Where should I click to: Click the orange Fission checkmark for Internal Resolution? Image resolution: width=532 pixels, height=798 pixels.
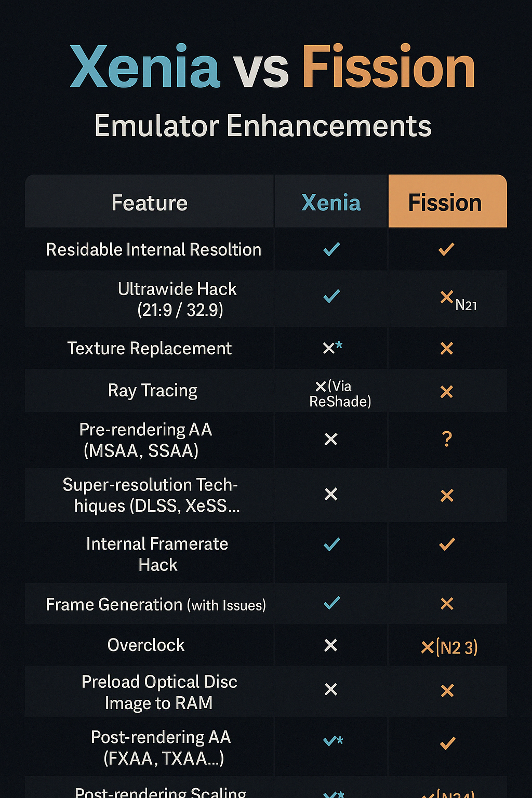pos(446,249)
